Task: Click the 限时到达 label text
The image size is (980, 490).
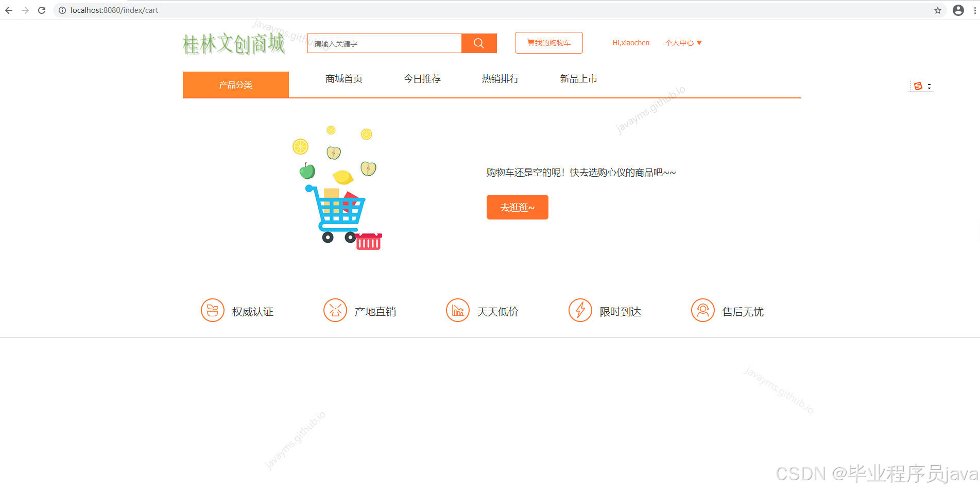Action: pos(621,312)
